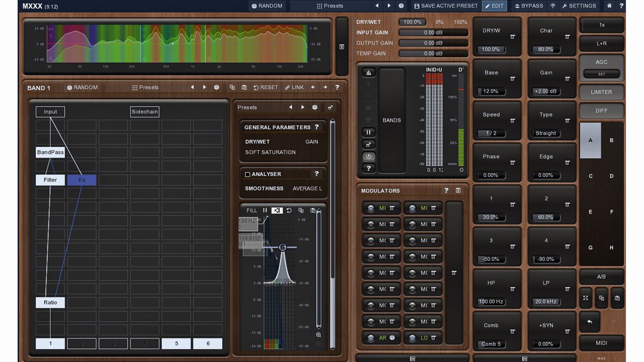
Task: Copy Band 1 settings icon
Action: (232, 87)
